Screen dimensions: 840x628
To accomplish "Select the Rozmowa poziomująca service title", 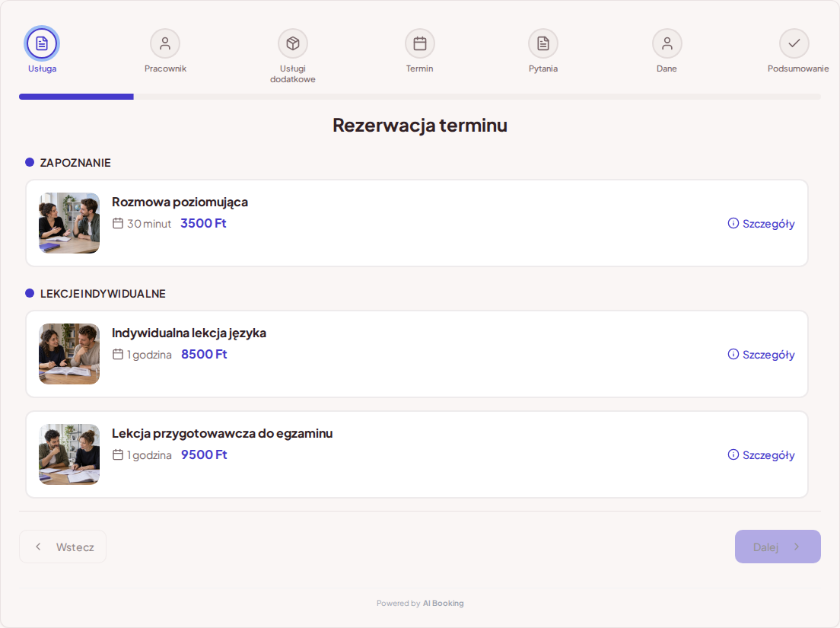I will pos(180,202).
